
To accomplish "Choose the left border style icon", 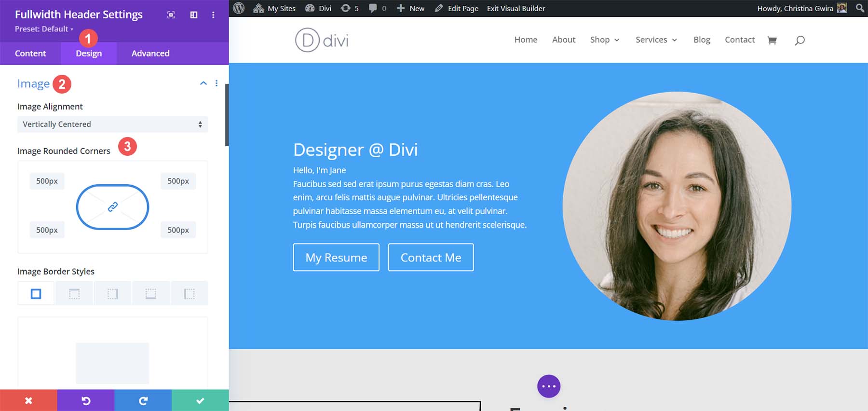I will coord(189,294).
